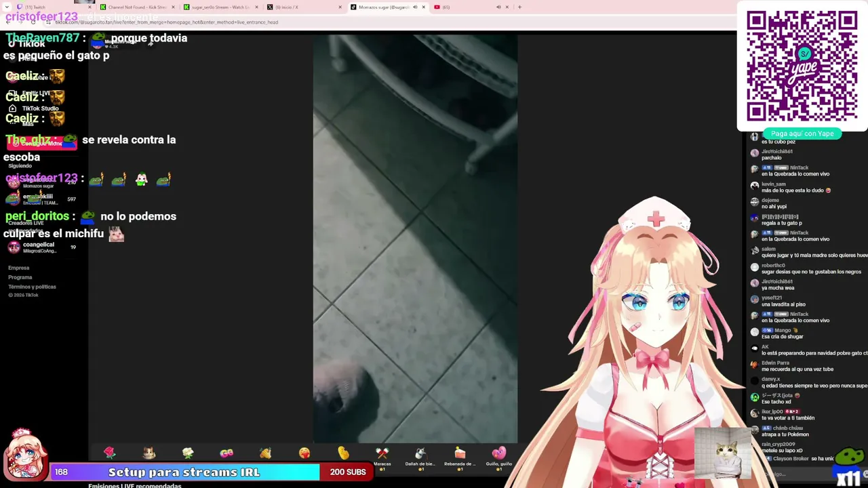The height and width of the screenshot is (488, 868).
Task: Click the peri_doritos username in overlay chat
Action: [37, 216]
